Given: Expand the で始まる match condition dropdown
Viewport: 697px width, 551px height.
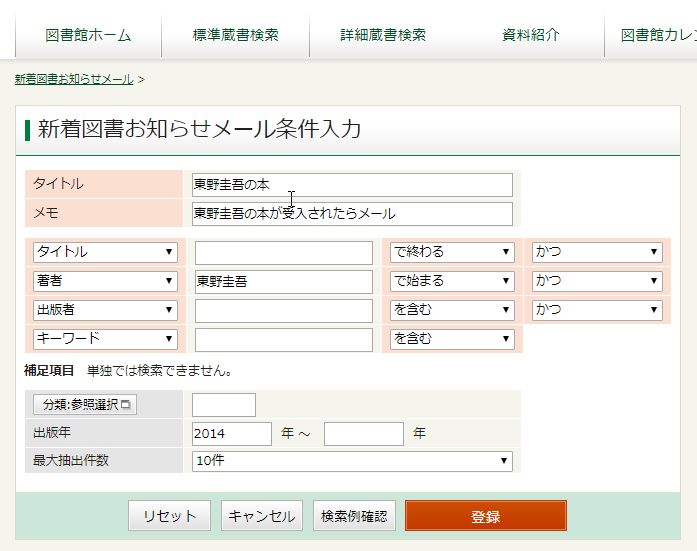Looking at the screenshot, I should coord(451,281).
